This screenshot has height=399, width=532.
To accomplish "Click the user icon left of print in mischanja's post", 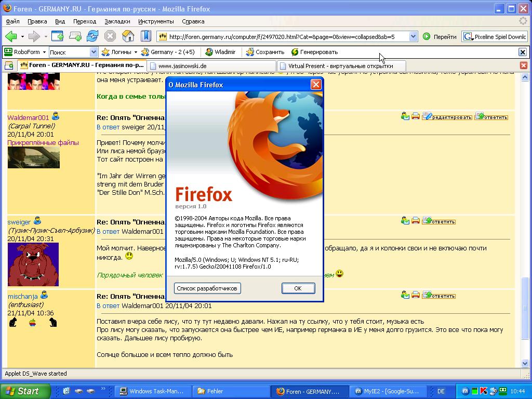I will (405, 295).
